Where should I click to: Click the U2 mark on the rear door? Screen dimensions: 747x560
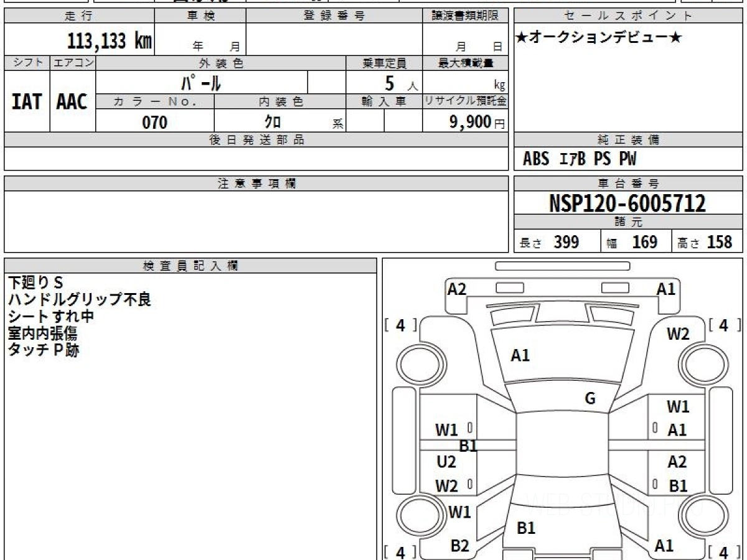click(x=446, y=462)
